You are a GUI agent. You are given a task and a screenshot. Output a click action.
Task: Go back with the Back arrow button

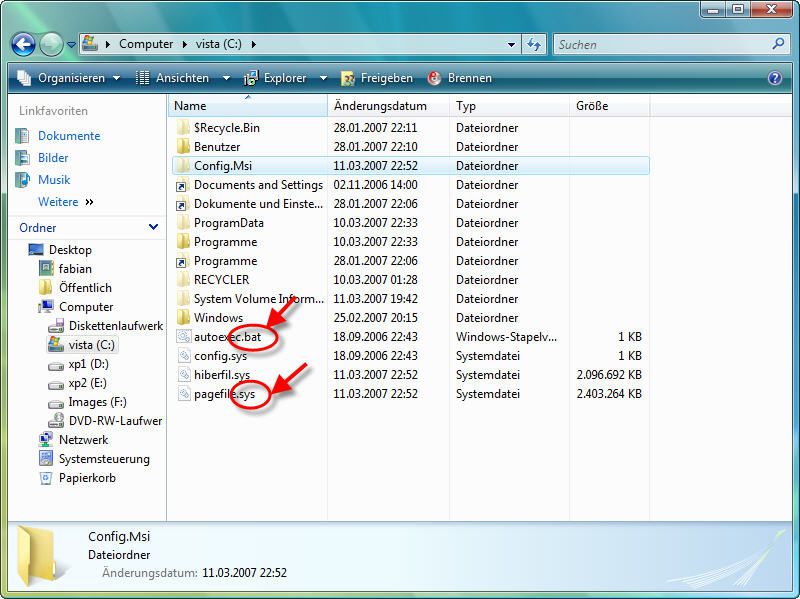[x=23, y=44]
